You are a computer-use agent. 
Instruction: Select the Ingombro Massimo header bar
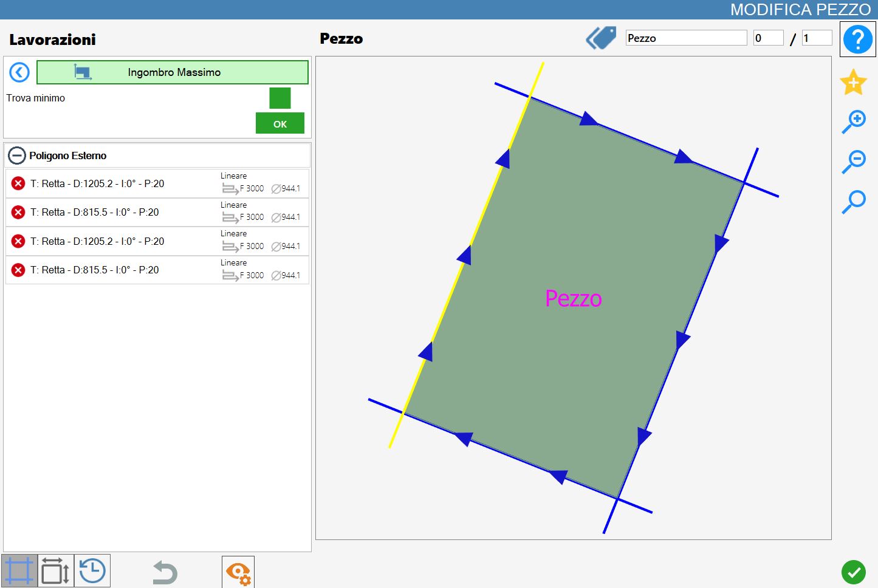click(173, 72)
